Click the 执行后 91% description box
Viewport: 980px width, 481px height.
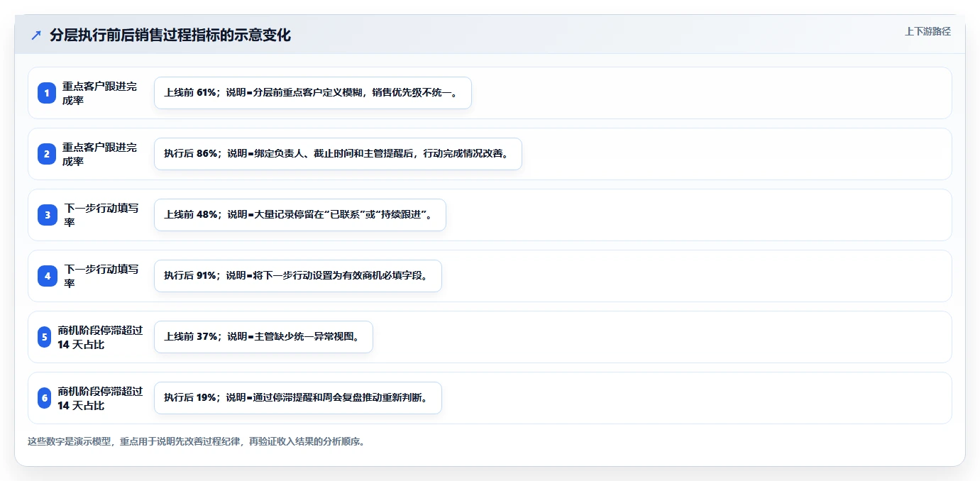(x=298, y=276)
